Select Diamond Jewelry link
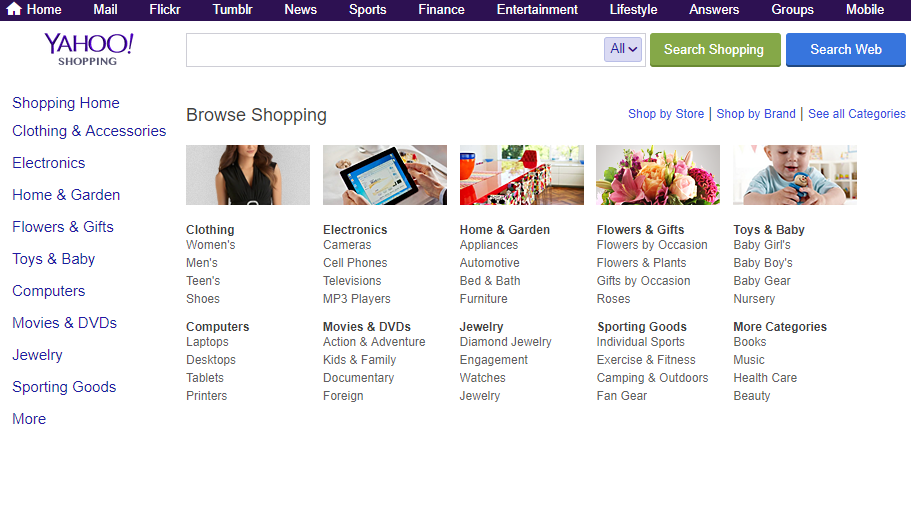The width and height of the screenshot is (911, 508). point(505,342)
